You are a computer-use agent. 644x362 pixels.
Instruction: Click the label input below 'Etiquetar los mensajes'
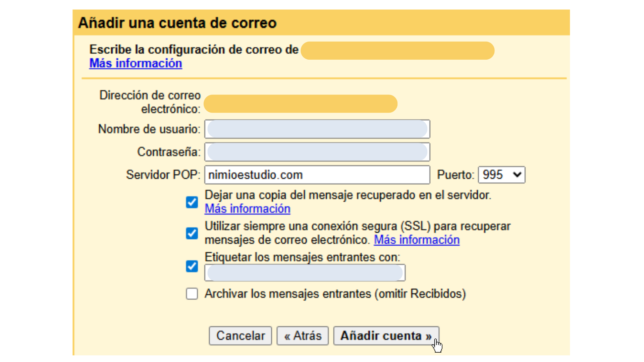[x=304, y=273]
